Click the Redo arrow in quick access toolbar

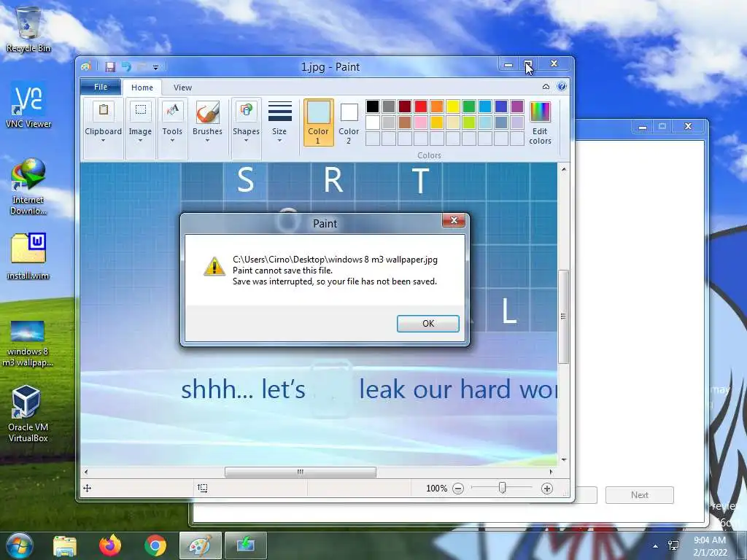click(x=142, y=67)
